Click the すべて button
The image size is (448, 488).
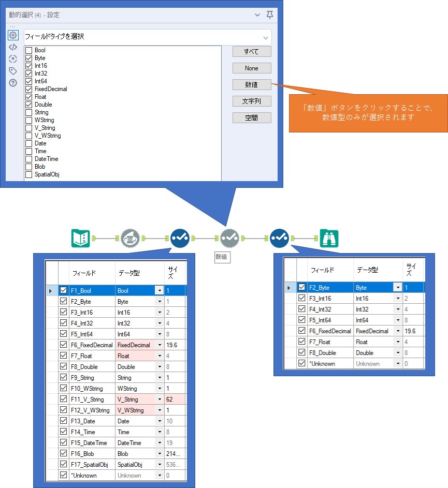251,52
